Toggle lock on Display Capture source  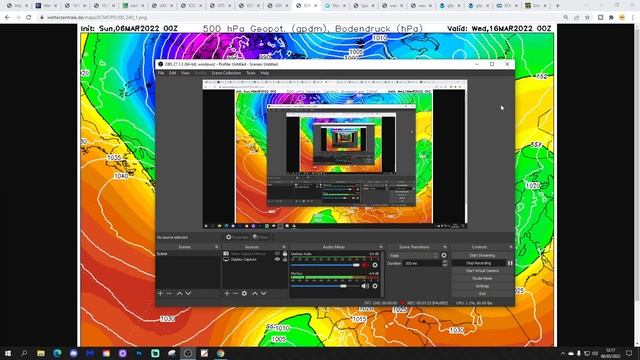click(285, 259)
